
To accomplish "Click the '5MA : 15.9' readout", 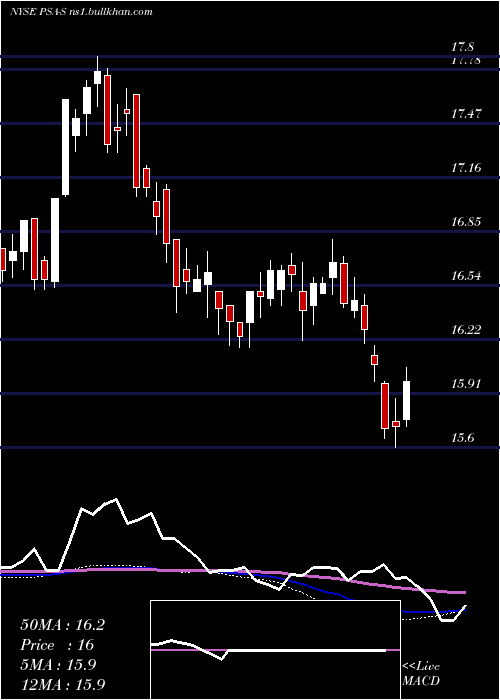I will (58, 665).
